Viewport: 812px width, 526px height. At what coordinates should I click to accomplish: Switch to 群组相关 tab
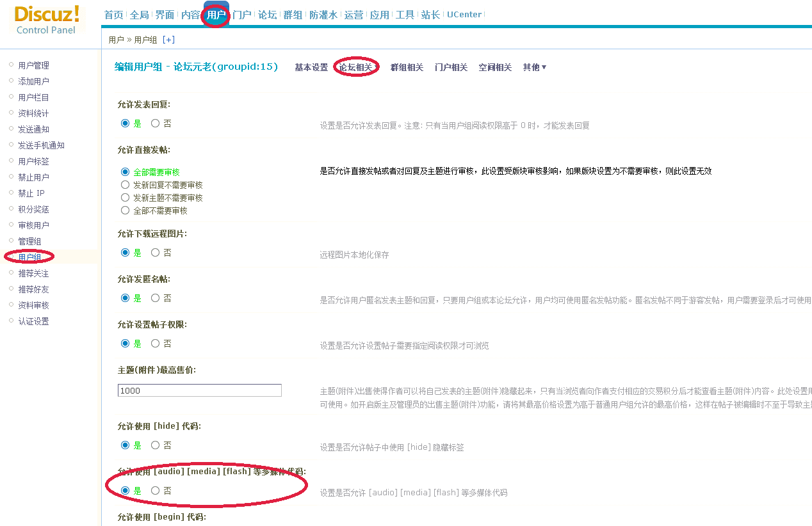pos(407,67)
